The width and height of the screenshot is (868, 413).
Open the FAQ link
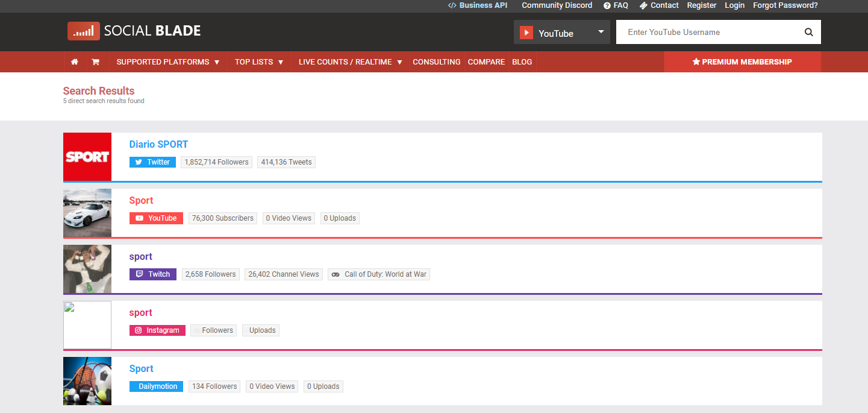(x=616, y=5)
